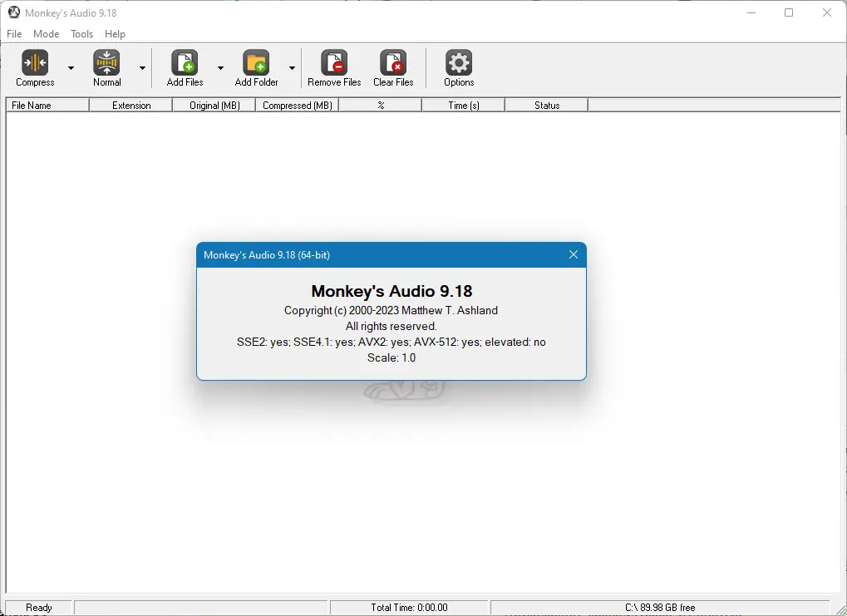Click the Ready status bar text
Screen dimensions: 847x616
(x=39, y=608)
